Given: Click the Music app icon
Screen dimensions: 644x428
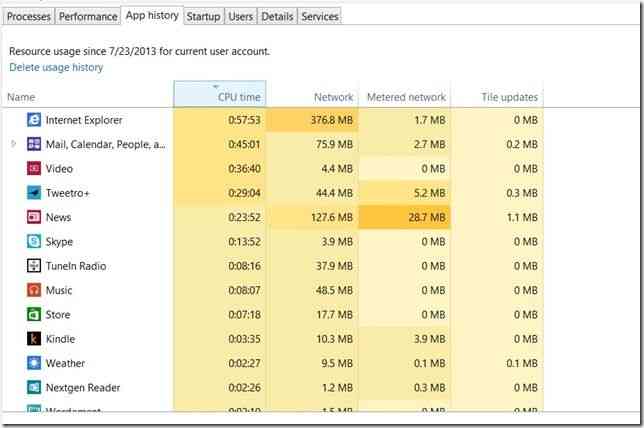Looking at the screenshot, I should (x=34, y=290).
